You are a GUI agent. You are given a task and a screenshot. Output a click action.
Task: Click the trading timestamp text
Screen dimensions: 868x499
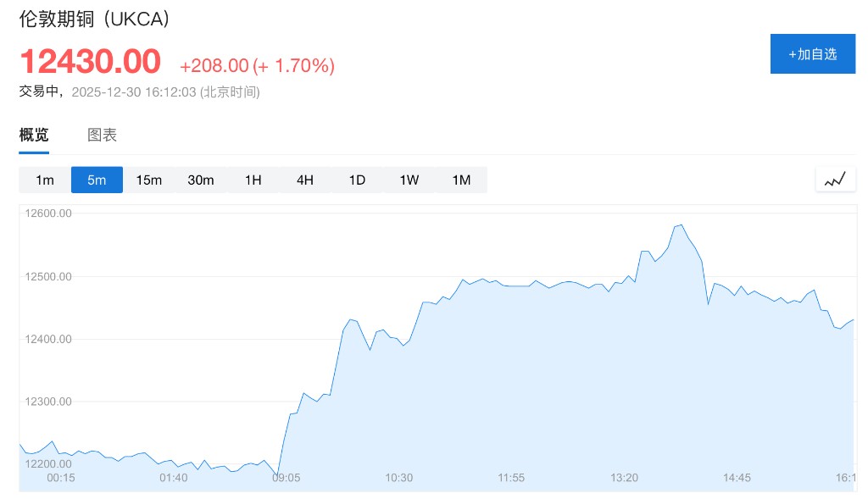(x=140, y=91)
